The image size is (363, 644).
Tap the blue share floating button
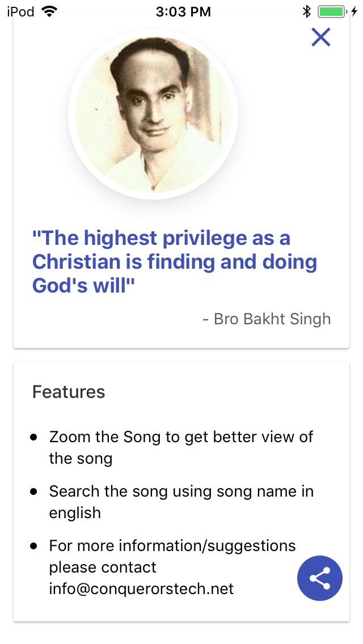tap(320, 578)
